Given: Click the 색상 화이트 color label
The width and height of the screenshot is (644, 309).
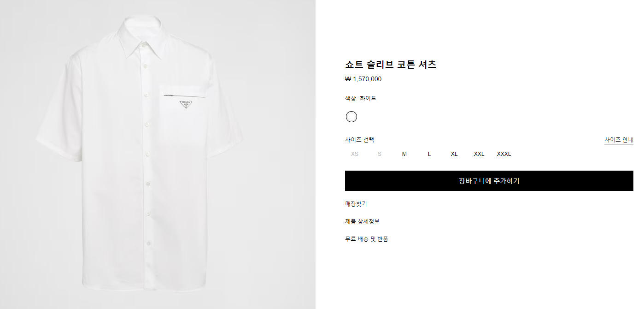Looking at the screenshot, I should (x=361, y=98).
